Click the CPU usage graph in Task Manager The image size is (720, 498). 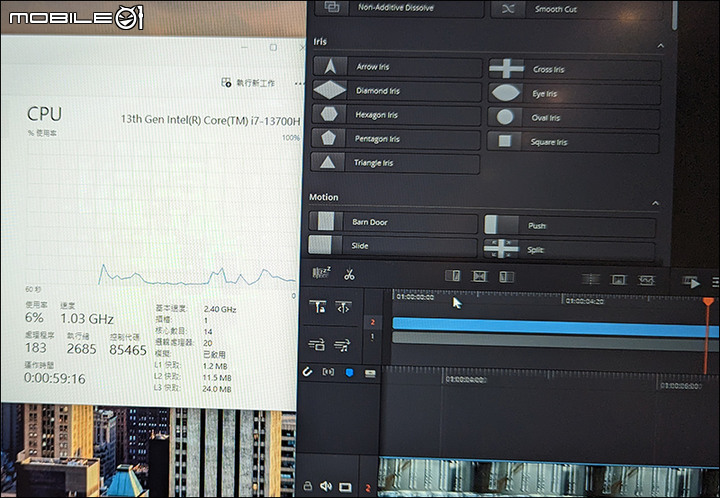pyautogui.click(x=161, y=213)
